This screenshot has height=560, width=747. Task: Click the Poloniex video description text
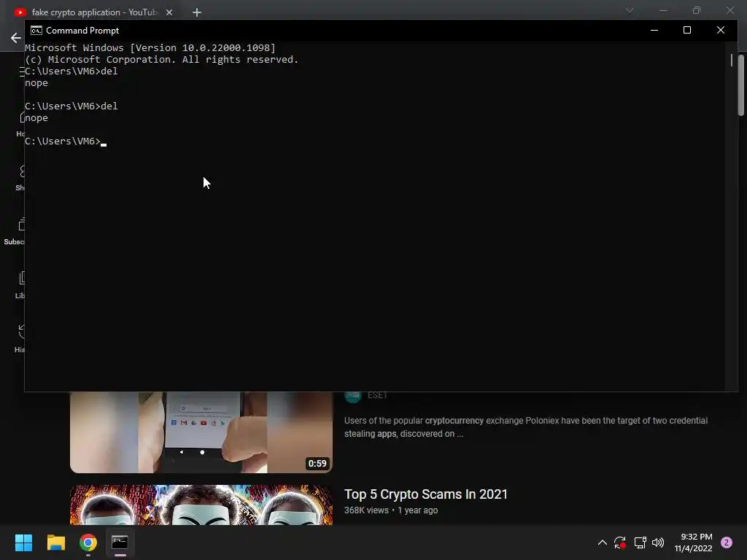(526, 427)
